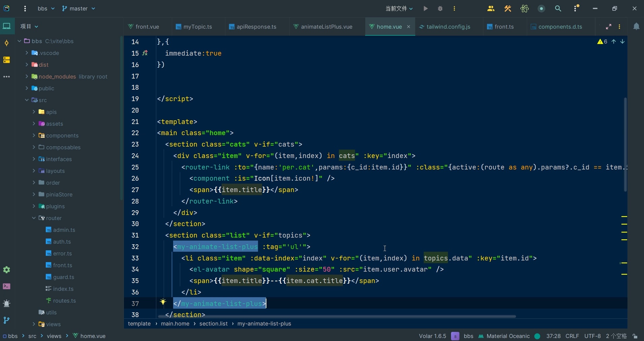Open global search with the magnifier icon
The width and height of the screenshot is (644, 341).
tap(558, 8)
